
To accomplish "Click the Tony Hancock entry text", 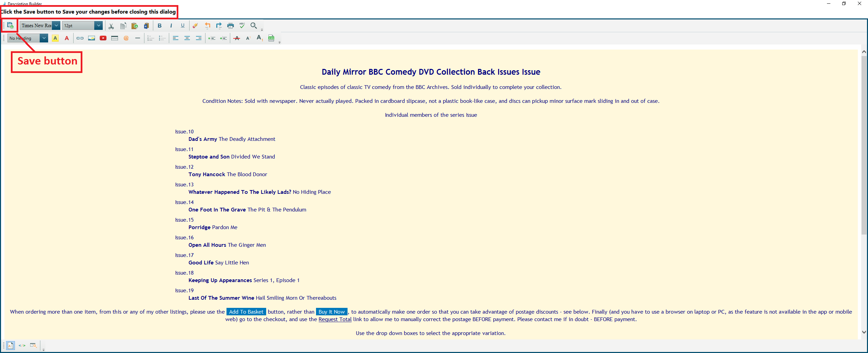I will click(x=228, y=174).
